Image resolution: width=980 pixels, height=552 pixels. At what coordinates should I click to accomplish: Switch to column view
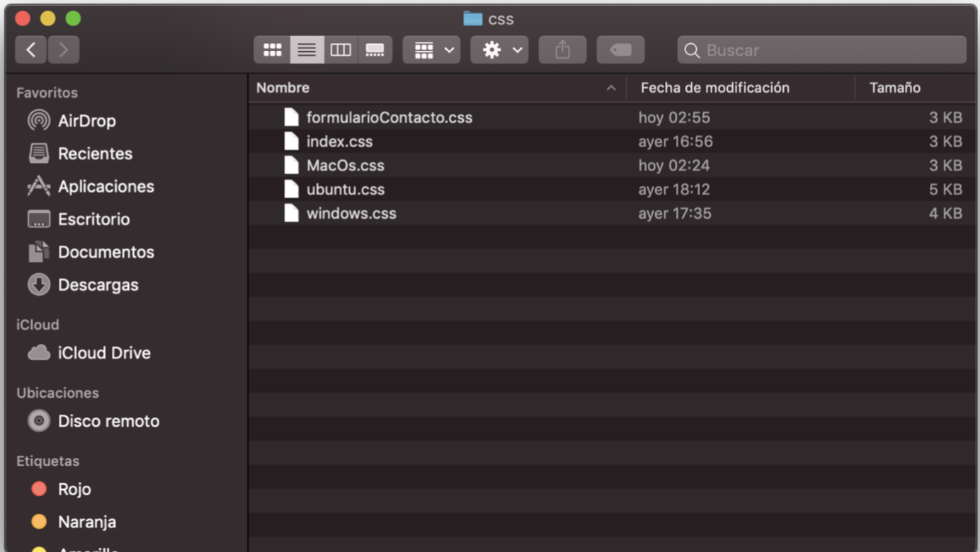click(x=341, y=50)
